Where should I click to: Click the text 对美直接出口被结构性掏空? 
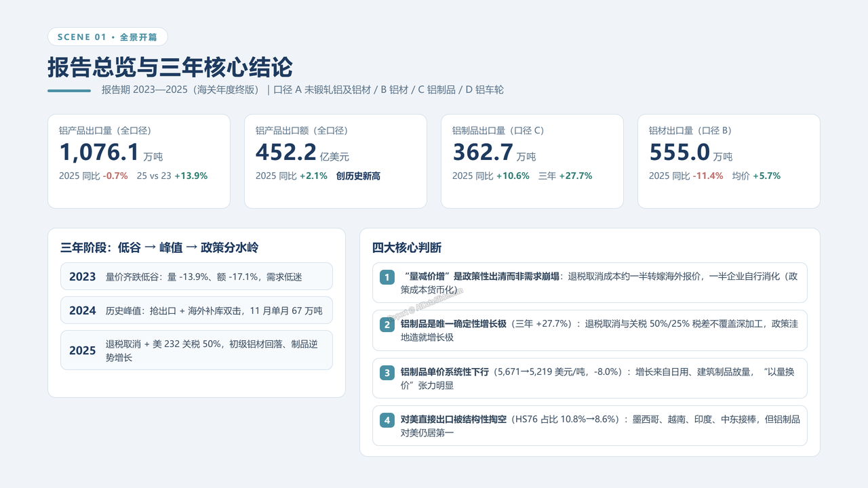pos(454,420)
